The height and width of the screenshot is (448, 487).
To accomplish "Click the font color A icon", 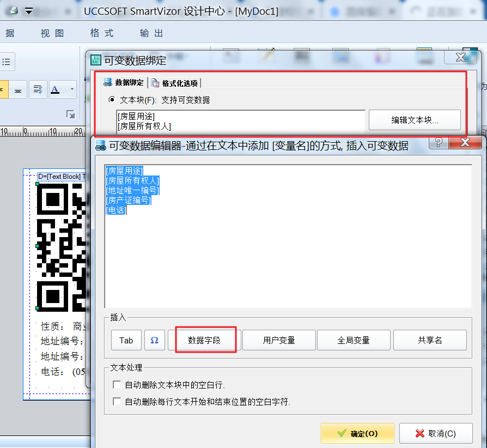I will point(55,90).
